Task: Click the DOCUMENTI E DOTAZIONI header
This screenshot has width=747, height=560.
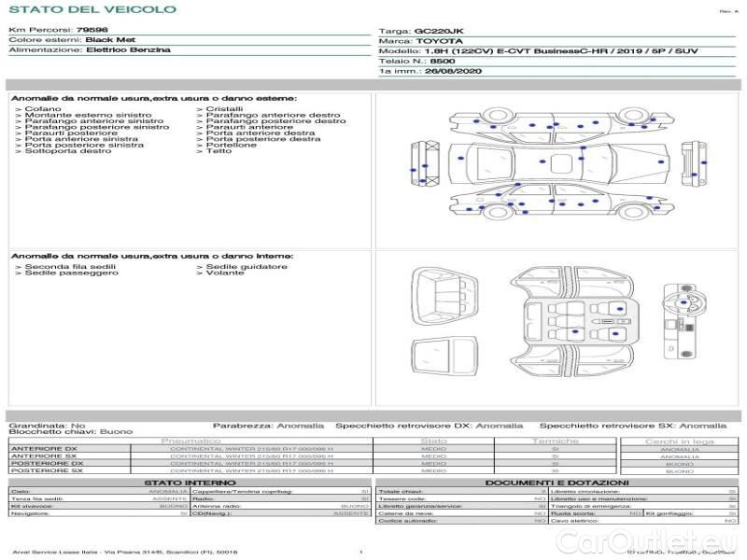Action: 557,483
